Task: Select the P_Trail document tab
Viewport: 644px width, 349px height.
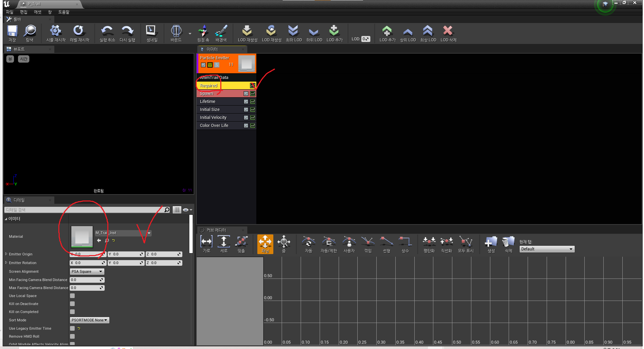Action: click(49, 4)
